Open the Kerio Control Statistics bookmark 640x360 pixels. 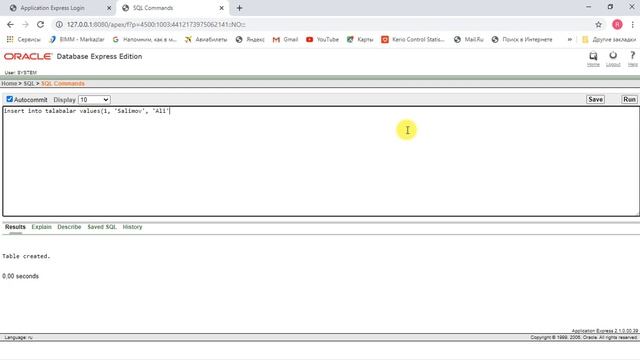(x=413, y=40)
